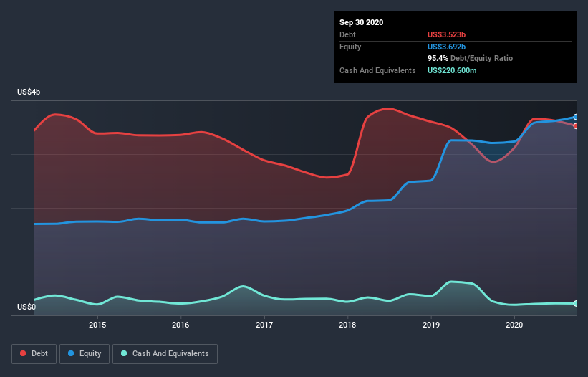
Task: Click the 2015 x-axis label
Action: (x=97, y=325)
